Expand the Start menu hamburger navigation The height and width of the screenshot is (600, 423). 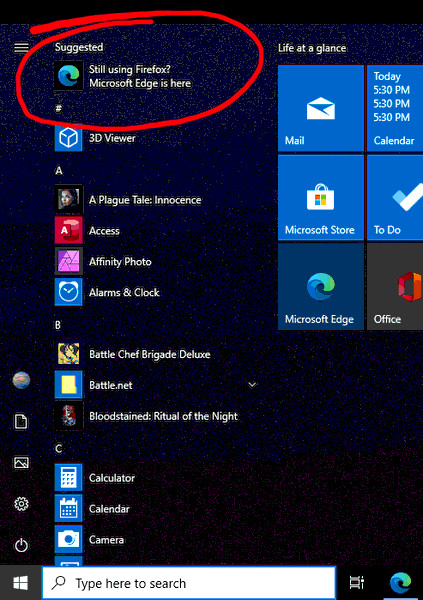[21, 47]
